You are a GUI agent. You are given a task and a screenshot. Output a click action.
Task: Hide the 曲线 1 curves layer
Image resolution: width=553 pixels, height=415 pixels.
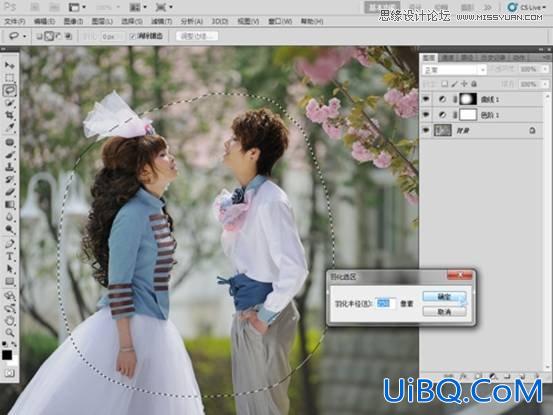tap(426, 99)
